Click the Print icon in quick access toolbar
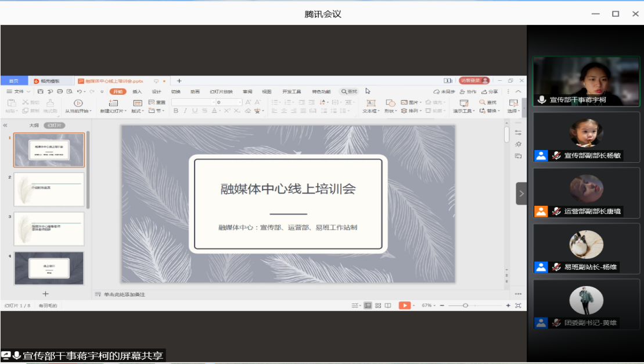The height and width of the screenshot is (364, 644). coord(60,91)
